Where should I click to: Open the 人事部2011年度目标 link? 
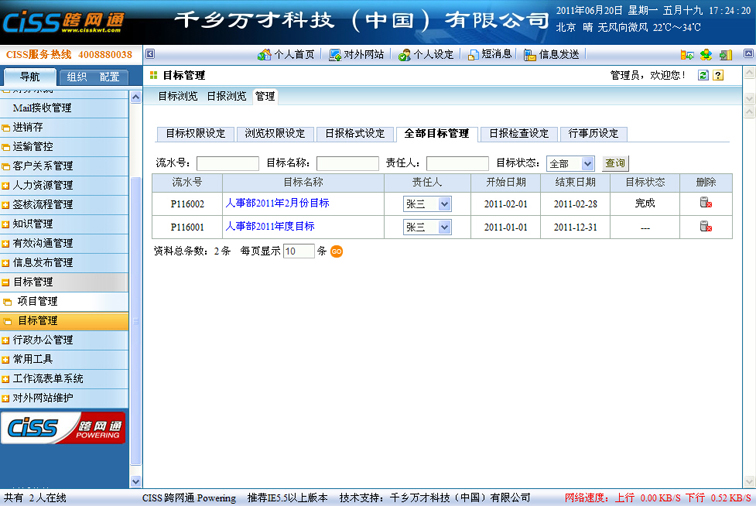pyautogui.click(x=269, y=227)
